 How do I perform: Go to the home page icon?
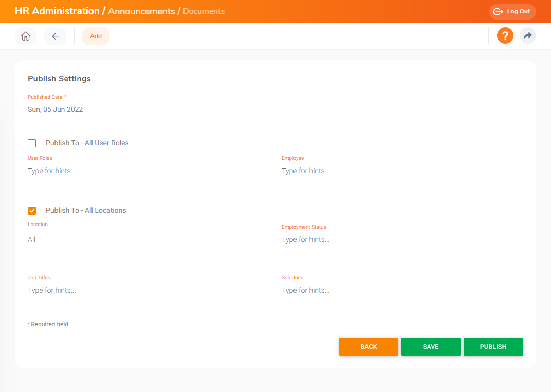pos(26,36)
